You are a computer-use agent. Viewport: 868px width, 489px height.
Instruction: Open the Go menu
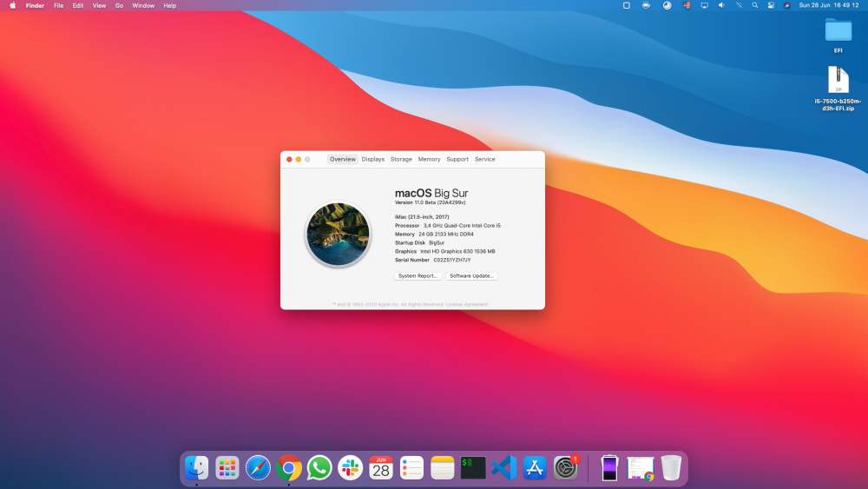[119, 5]
